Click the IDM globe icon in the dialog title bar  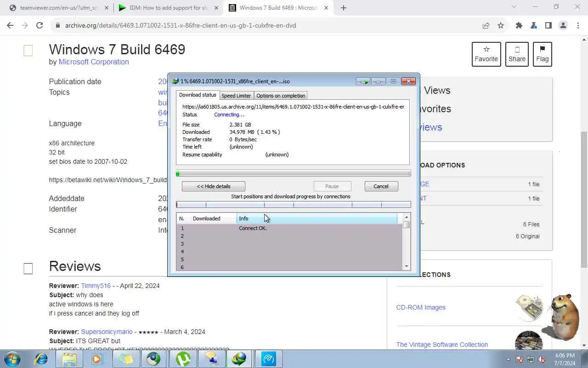pyautogui.click(x=175, y=81)
